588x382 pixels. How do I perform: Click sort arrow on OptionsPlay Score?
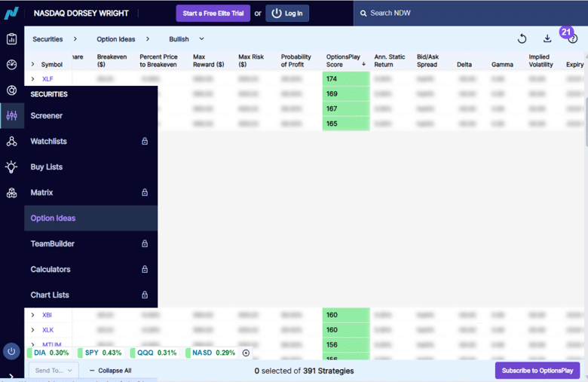pos(363,64)
